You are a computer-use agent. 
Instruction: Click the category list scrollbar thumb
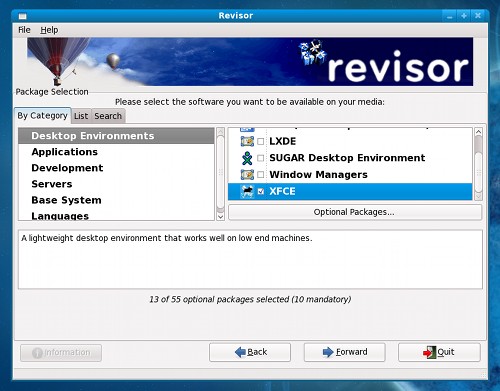point(220,172)
